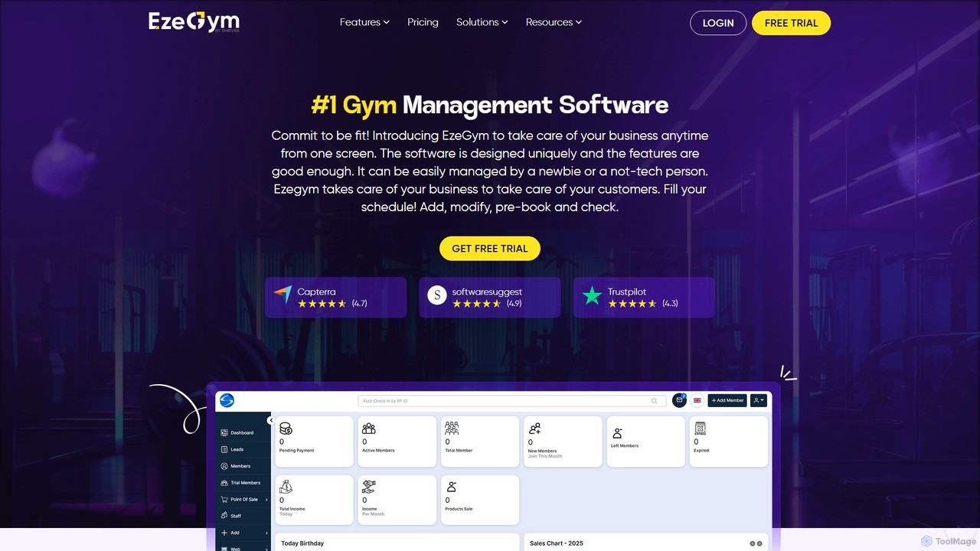Expand the Add submenu arrow in sidebar
Image resolution: width=980 pixels, height=551 pixels.
pos(266,533)
